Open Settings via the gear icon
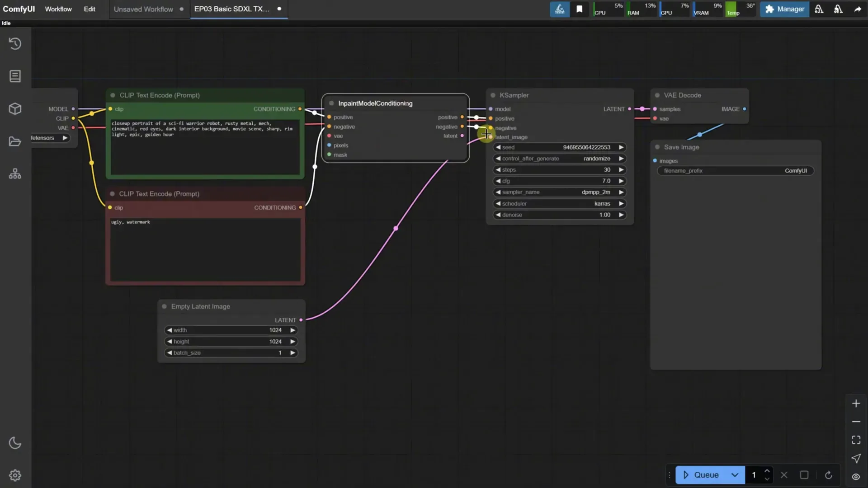868x488 pixels. pyautogui.click(x=15, y=475)
